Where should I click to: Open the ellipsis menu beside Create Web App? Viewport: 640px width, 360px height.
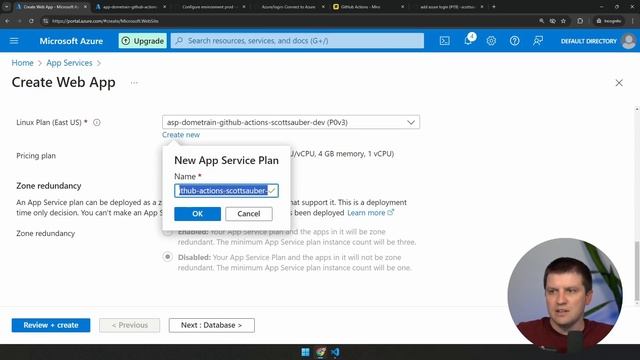click(x=134, y=83)
